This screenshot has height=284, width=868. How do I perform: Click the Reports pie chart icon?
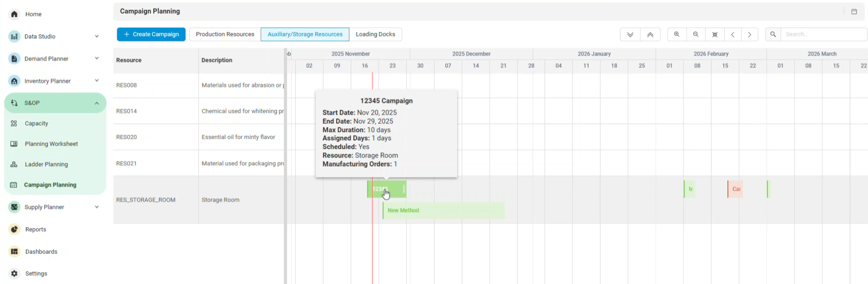15,229
